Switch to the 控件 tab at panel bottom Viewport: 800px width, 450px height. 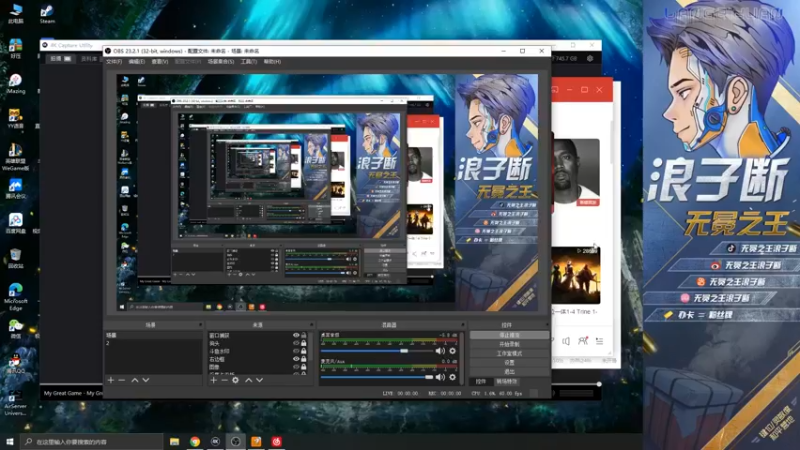point(481,382)
